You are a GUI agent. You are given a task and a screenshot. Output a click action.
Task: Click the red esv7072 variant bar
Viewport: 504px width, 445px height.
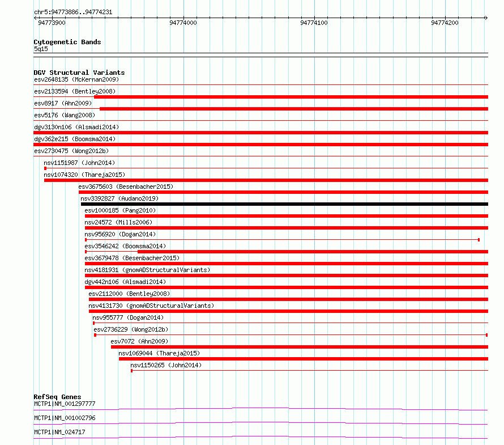click(300, 347)
